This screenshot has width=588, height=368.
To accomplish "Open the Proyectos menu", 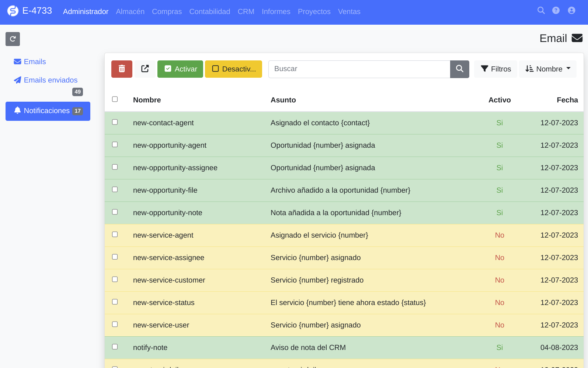I will pos(314,11).
